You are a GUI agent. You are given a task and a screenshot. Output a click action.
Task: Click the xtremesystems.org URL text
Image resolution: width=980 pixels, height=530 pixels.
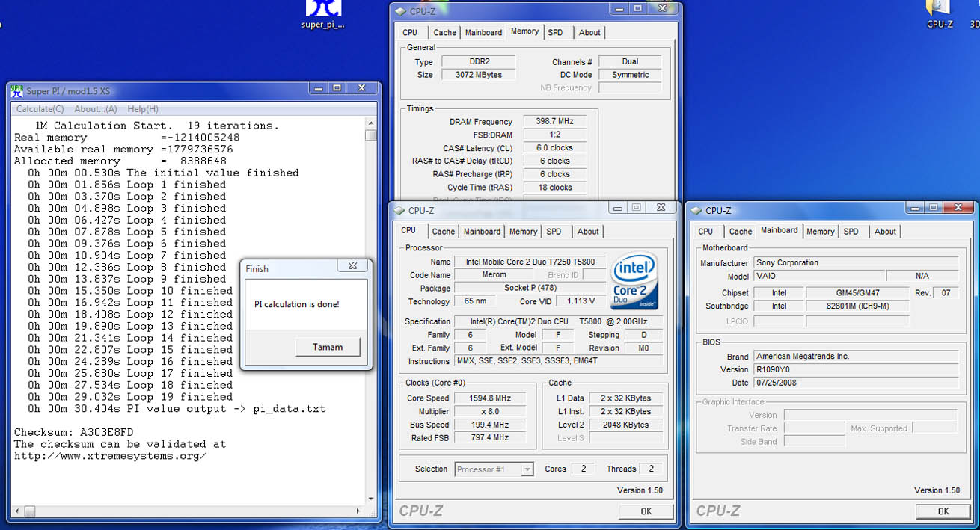tap(111, 456)
